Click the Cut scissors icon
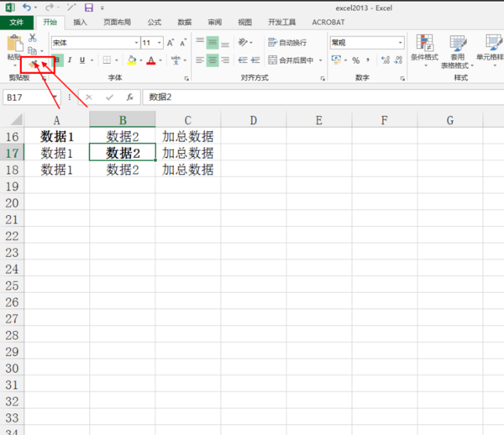This screenshot has width=504, height=435. (x=32, y=38)
